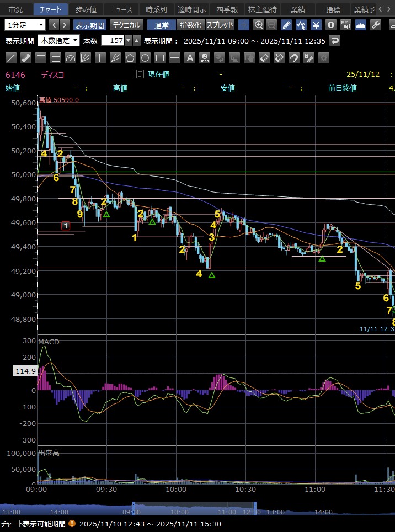The image size is (395, 532).
Task: Click the info icon in the toolbar
Action: click(330, 25)
